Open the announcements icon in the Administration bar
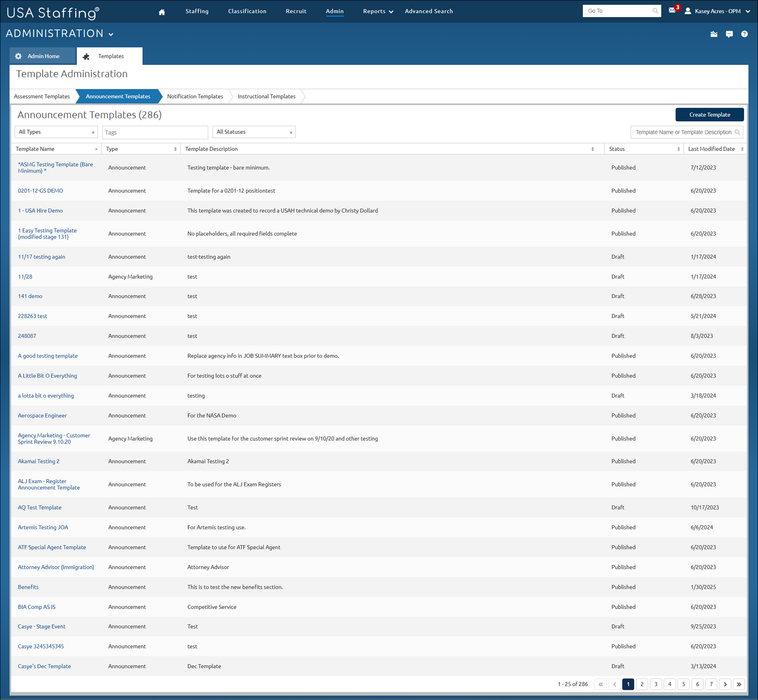Screen dimensions: 758x700 pyautogui.click(x=714, y=34)
